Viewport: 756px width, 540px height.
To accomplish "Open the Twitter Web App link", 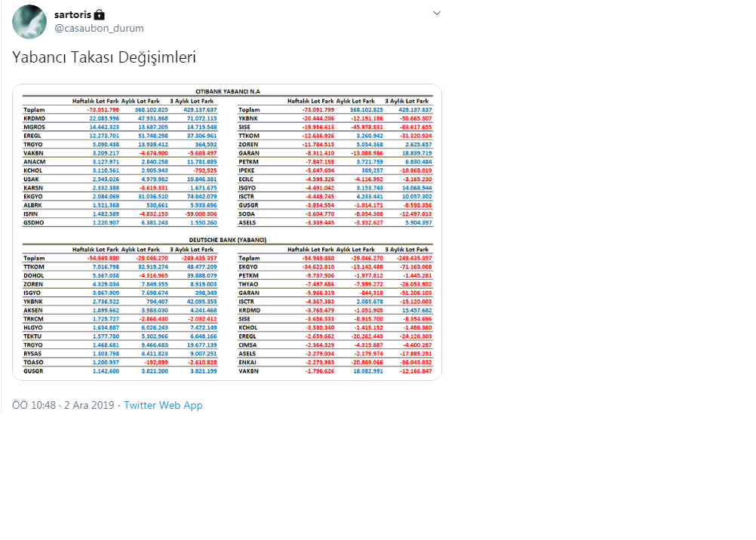I will click(164, 405).
